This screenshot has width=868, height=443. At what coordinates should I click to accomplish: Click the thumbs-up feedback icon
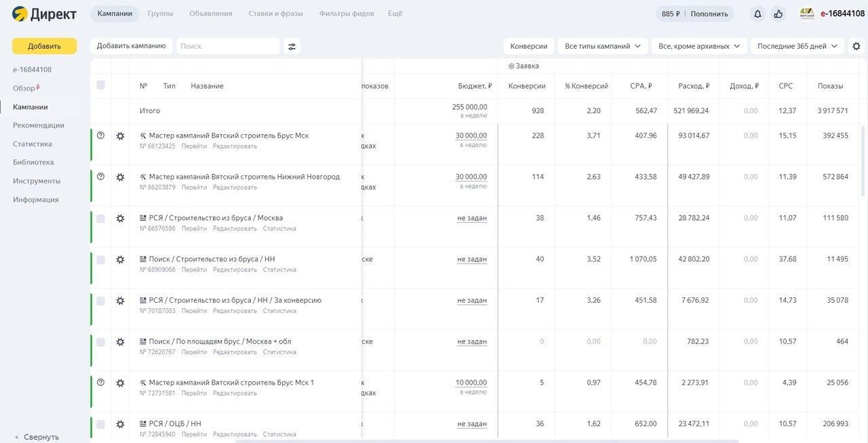[x=778, y=14]
